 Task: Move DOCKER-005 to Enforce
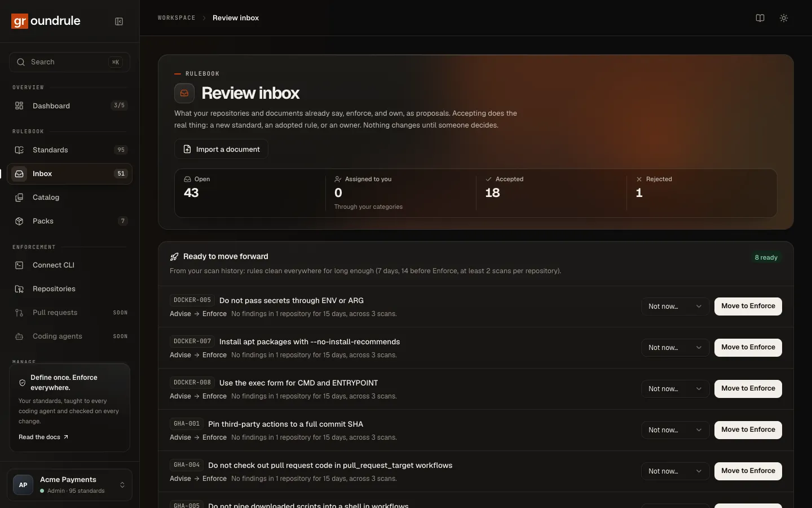pos(748,306)
